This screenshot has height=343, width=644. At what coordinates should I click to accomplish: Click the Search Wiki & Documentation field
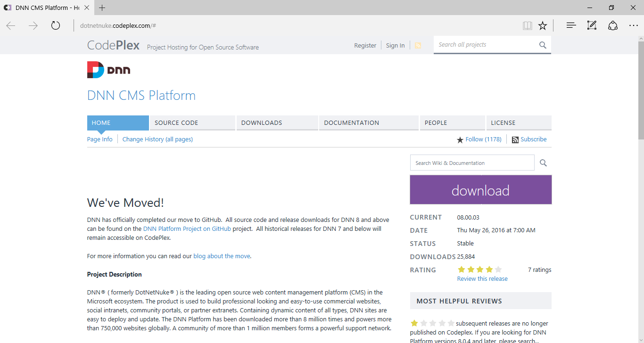(x=472, y=163)
